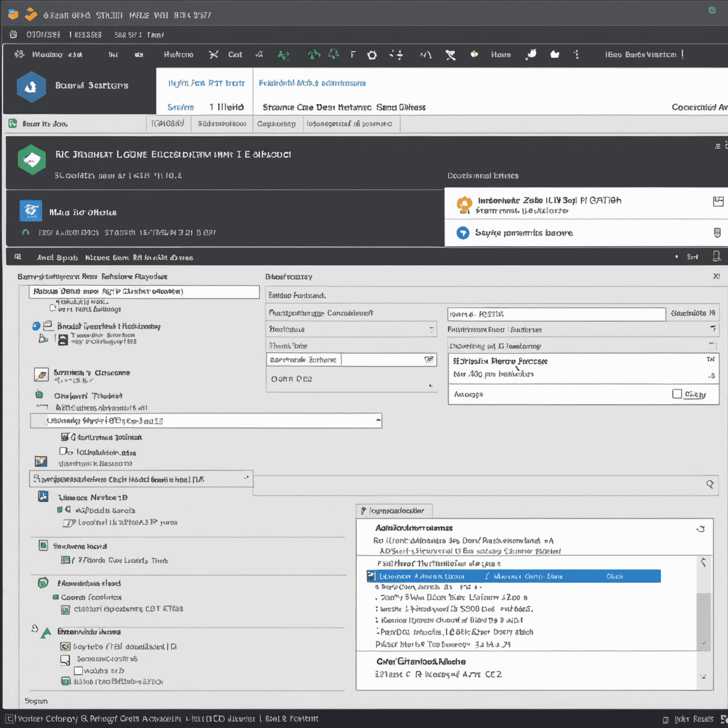Toggle the 'SemœenCrosie' checkbox

pos(65,659)
